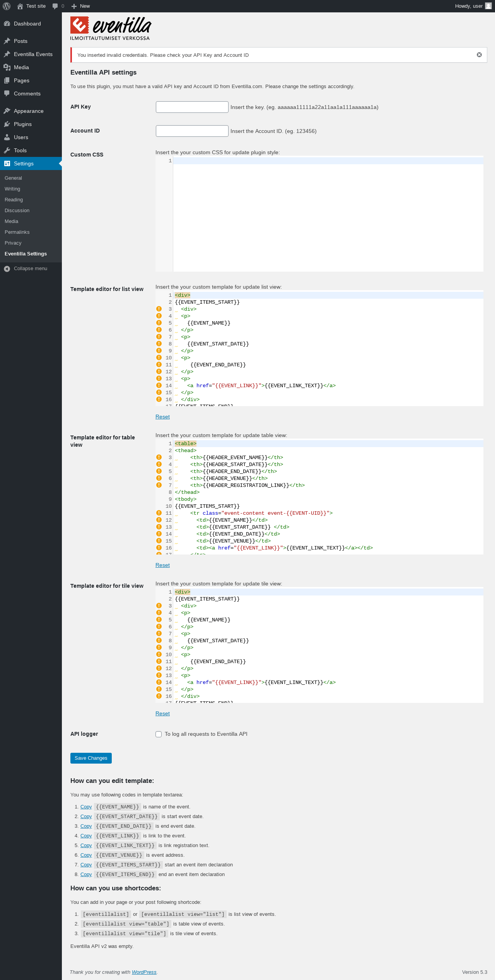Click warning icon on table template line 11
Viewport: 495px width, 980px height.
coord(159,513)
